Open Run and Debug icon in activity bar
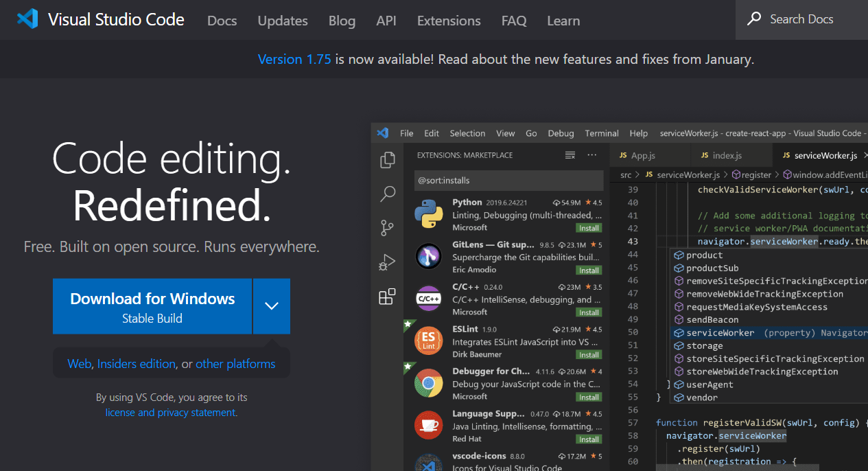Screen dimensions: 868x471 [x=388, y=262]
